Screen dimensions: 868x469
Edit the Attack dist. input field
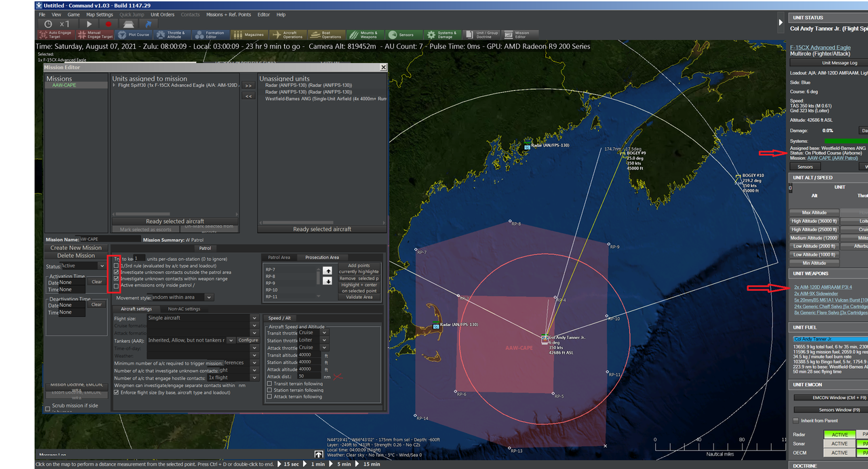coord(310,376)
